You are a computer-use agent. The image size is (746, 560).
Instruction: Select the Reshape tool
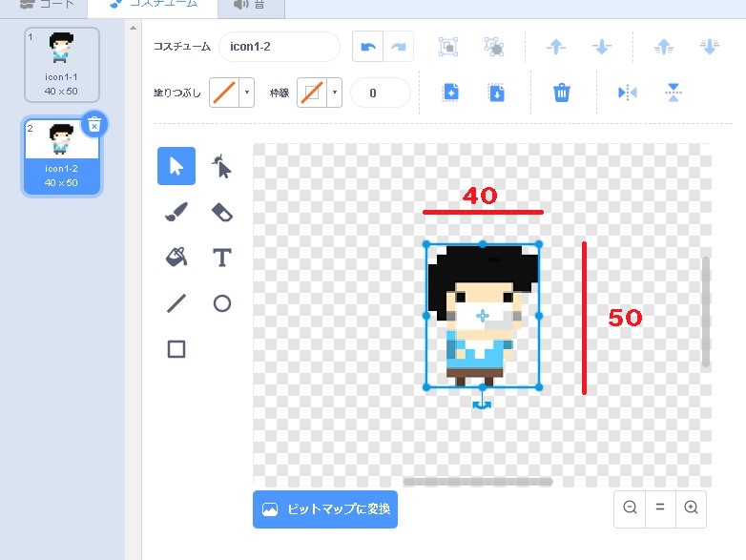coord(221,167)
